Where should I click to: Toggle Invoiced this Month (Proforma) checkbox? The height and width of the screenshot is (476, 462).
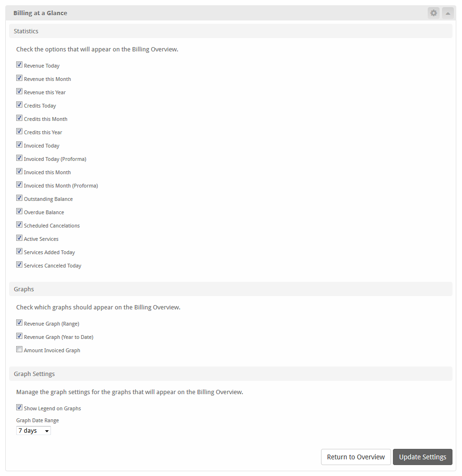click(x=20, y=185)
